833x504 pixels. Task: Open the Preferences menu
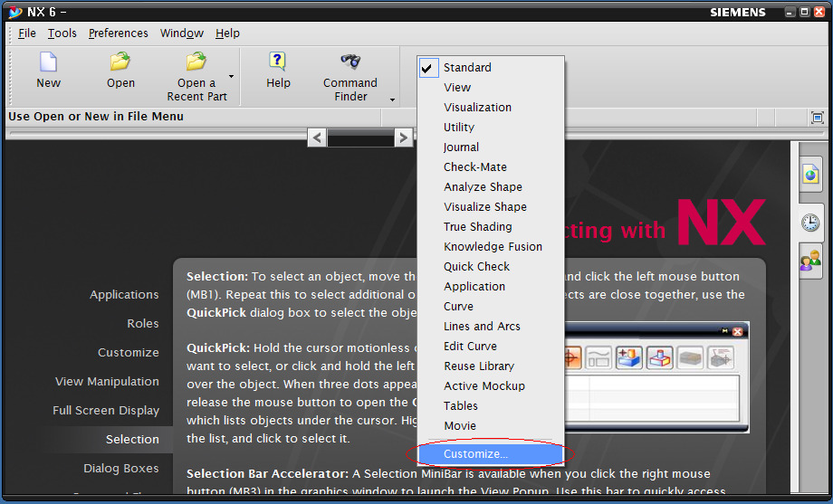pyautogui.click(x=118, y=33)
